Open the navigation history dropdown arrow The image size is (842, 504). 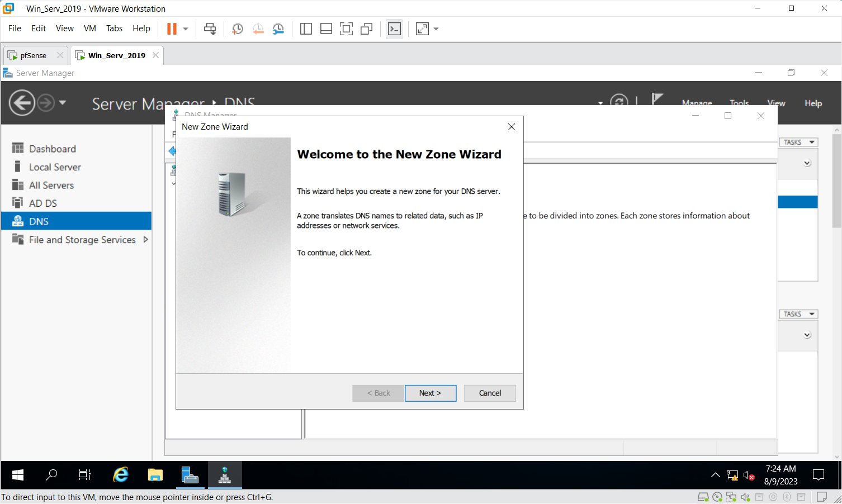62,103
